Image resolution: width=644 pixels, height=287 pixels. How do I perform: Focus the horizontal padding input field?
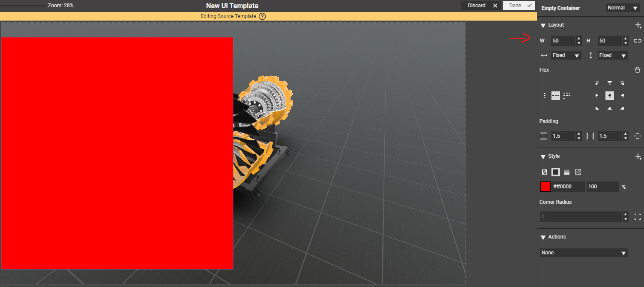point(610,136)
